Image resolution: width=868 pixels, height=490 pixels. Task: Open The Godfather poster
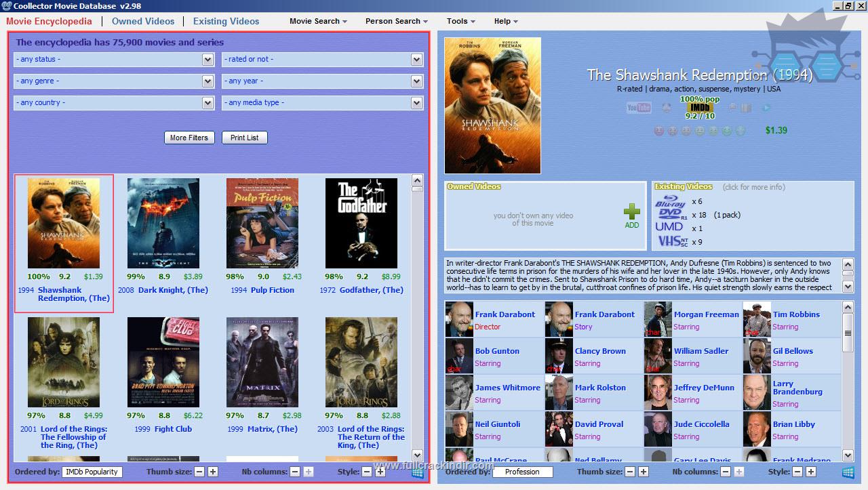click(x=361, y=224)
